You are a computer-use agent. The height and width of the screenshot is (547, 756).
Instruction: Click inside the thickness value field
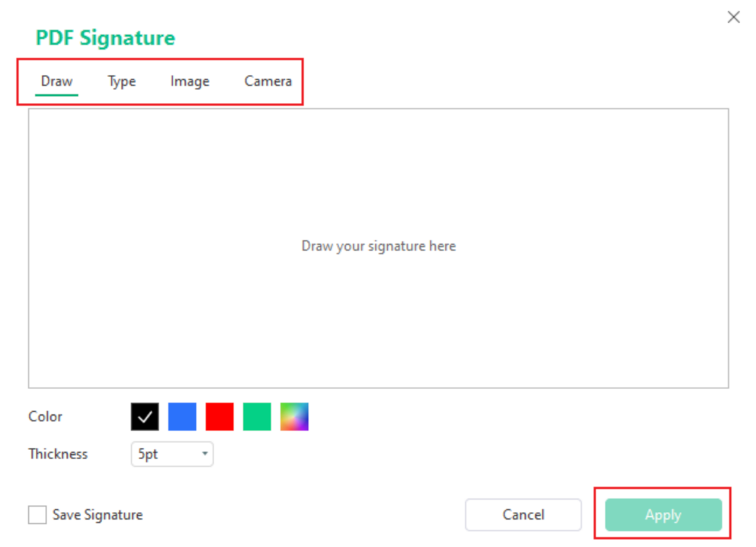157,454
